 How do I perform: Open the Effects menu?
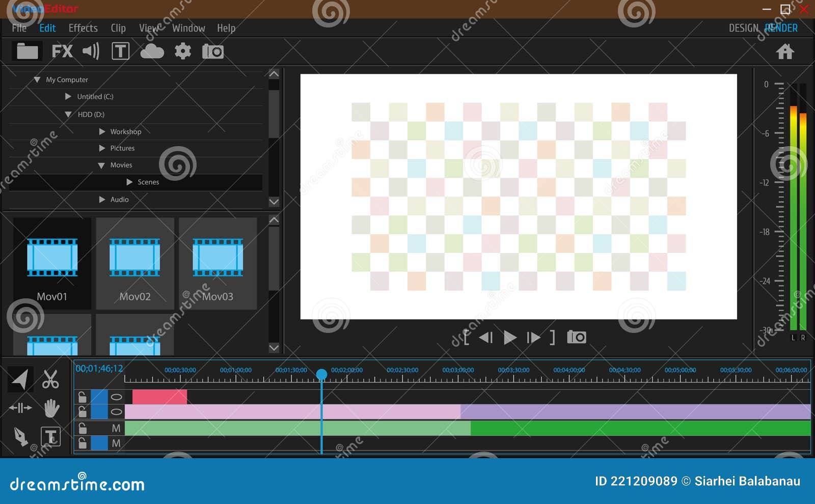tap(83, 28)
